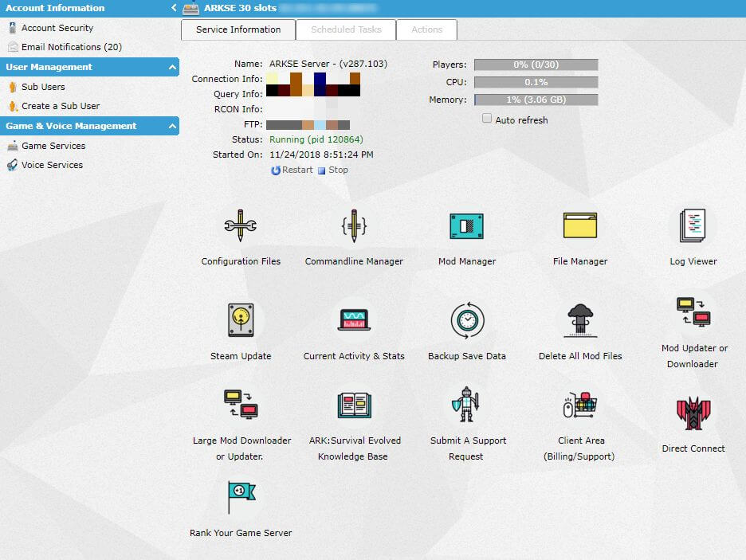Click the Backup Save Data icon

point(466,320)
